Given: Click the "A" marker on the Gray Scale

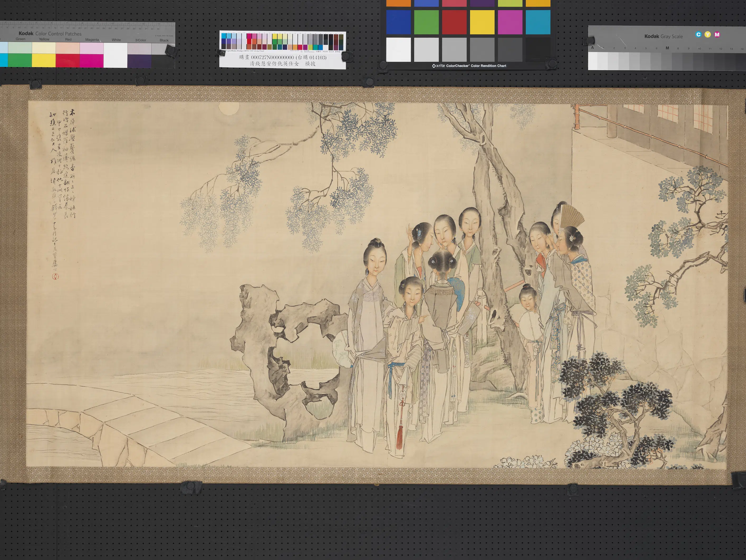Looking at the screenshot, I should pos(593,47).
